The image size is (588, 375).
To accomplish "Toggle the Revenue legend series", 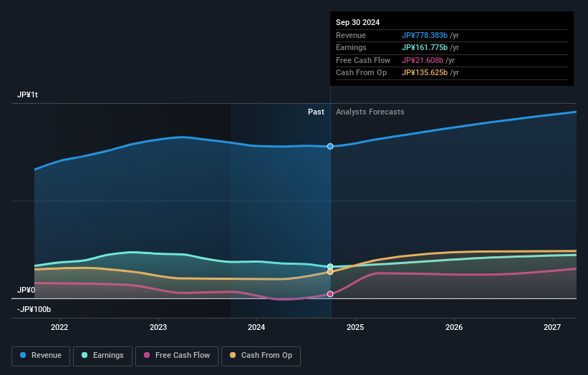I will coord(41,356).
